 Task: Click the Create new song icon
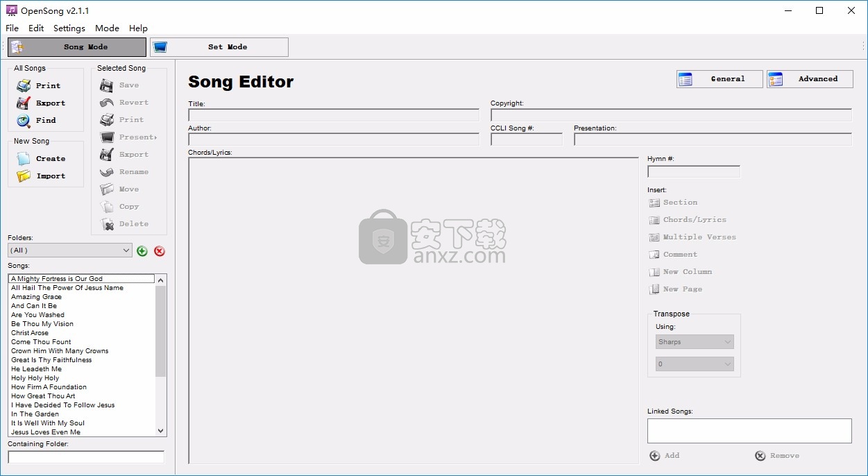24,158
